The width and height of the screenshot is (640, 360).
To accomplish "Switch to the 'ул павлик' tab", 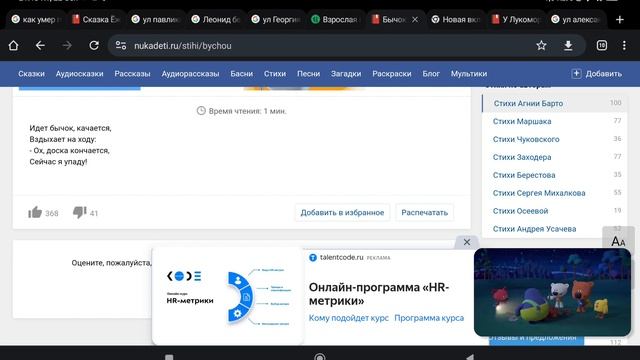I will point(156,19).
